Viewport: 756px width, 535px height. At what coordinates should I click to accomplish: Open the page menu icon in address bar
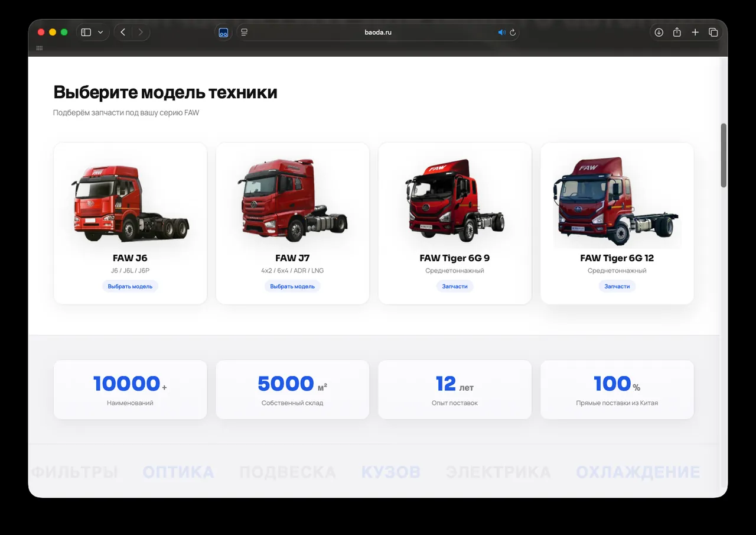[244, 33]
